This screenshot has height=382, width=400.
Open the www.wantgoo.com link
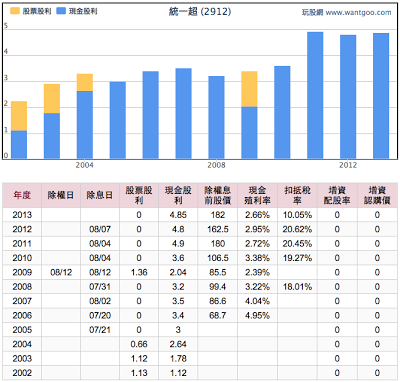358,12
